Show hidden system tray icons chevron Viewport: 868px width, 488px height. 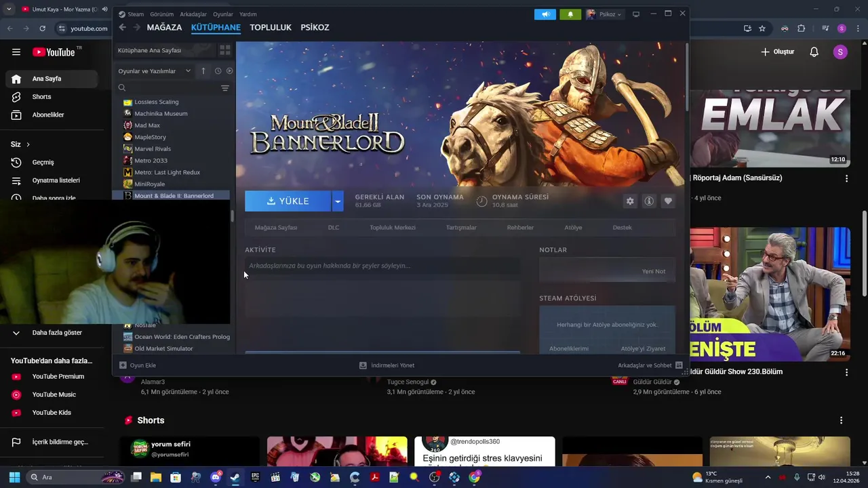point(768,477)
